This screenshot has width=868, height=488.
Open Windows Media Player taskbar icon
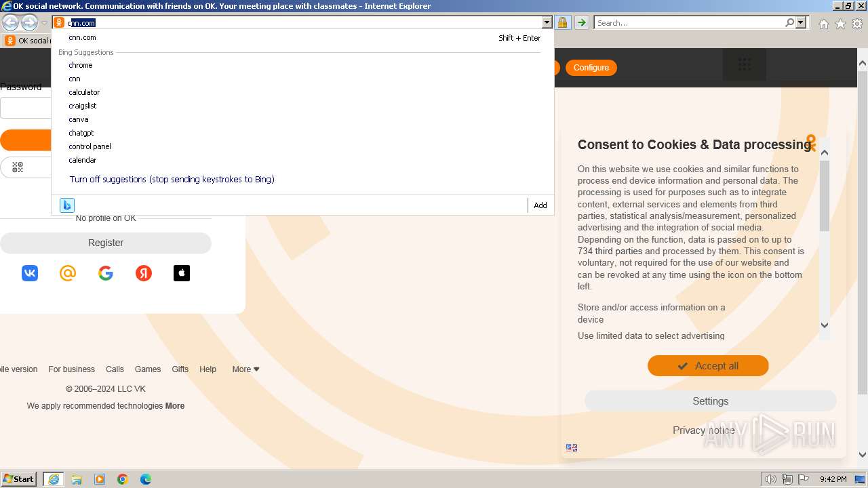(100, 479)
